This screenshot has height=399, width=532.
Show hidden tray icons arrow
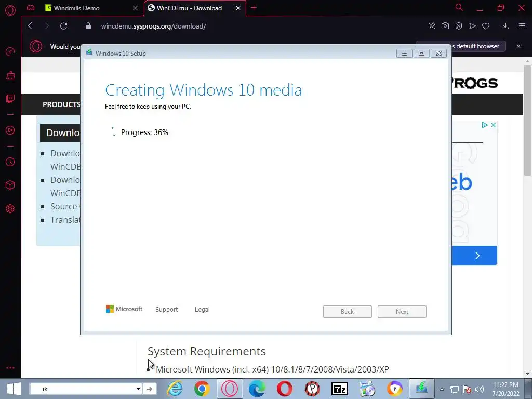click(442, 389)
